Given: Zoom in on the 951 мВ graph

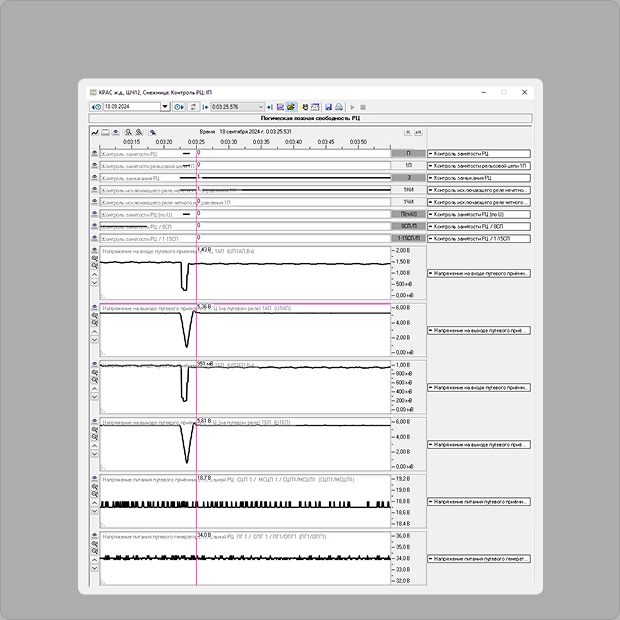Looking at the screenshot, I should (95, 372).
